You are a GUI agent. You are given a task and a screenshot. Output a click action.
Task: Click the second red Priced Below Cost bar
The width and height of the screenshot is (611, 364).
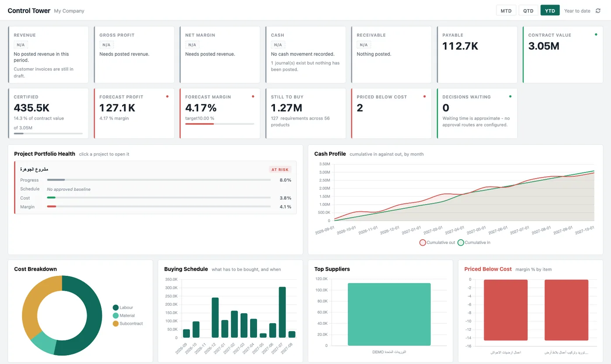click(x=566, y=310)
